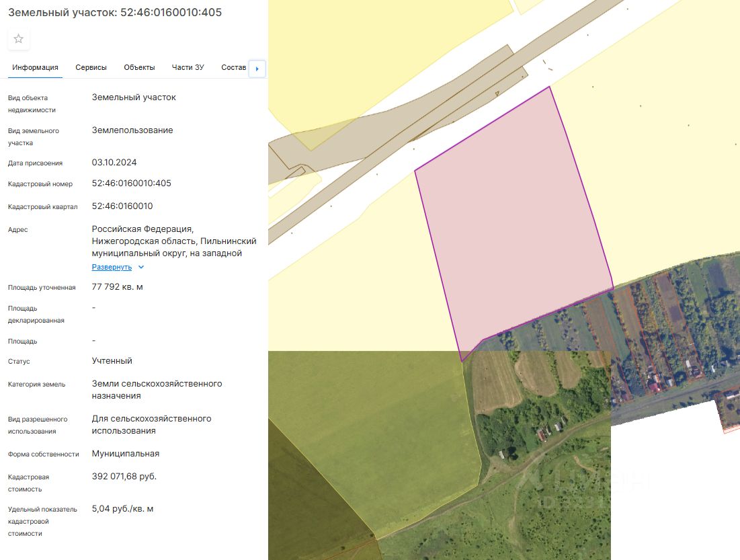Switch to the Состав tab
This screenshot has width=740, height=560.
234,67
